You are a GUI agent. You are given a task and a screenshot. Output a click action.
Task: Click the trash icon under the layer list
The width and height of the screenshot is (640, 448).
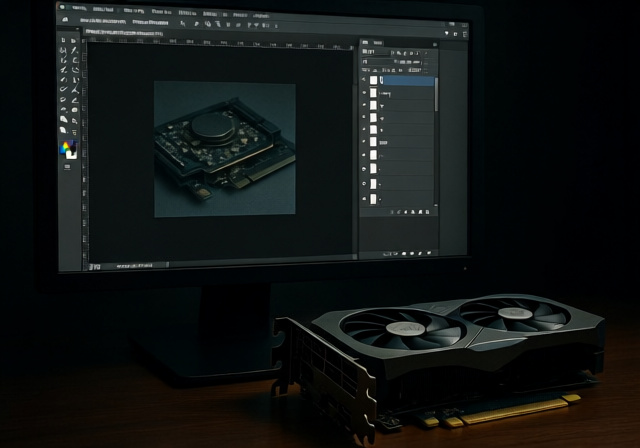point(427,212)
